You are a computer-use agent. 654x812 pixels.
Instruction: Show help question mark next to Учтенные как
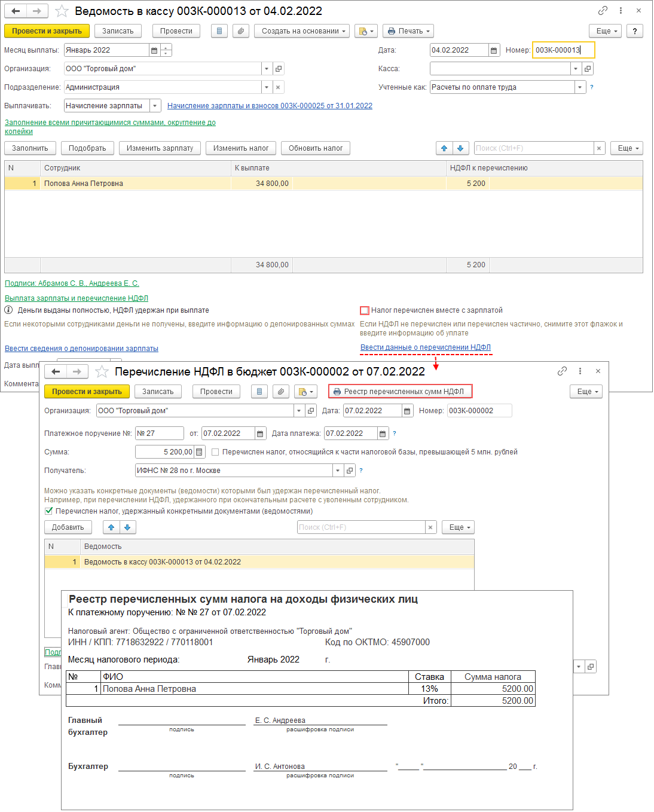pos(592,87)
